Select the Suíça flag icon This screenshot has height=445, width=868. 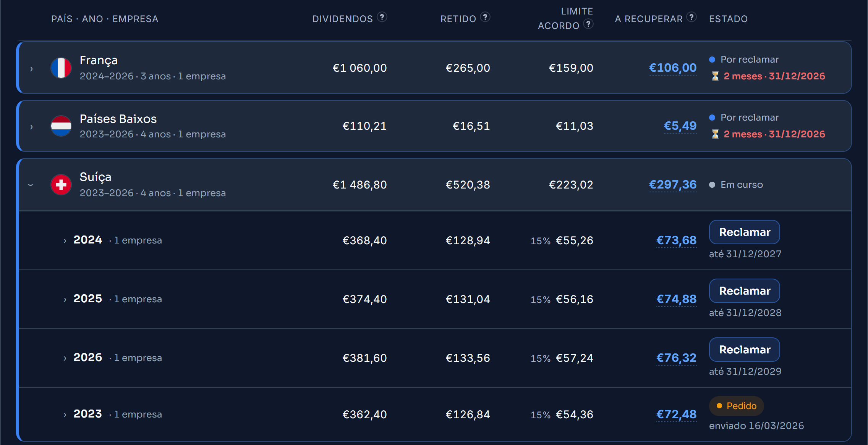tap(61, 185)
